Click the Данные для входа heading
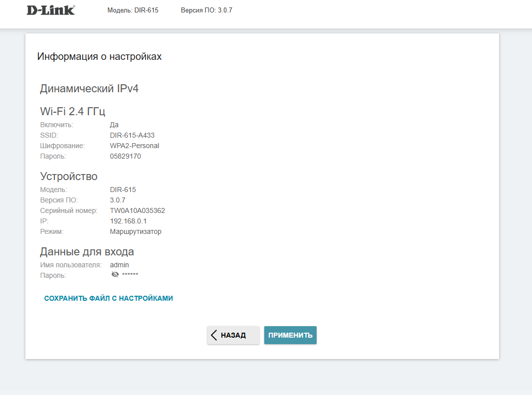This screenshot has height=395, width=532. [87, 252]
